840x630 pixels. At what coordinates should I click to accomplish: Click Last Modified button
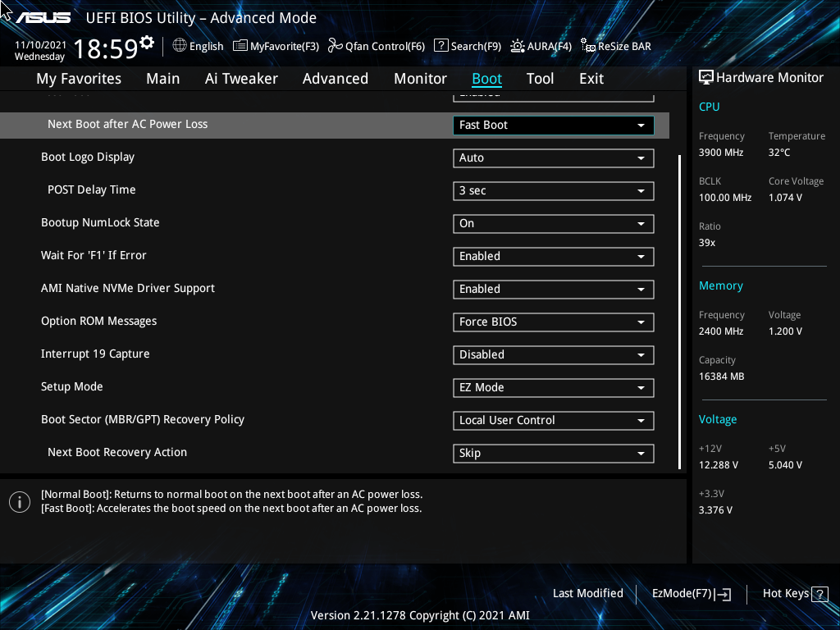pos(587,594)
